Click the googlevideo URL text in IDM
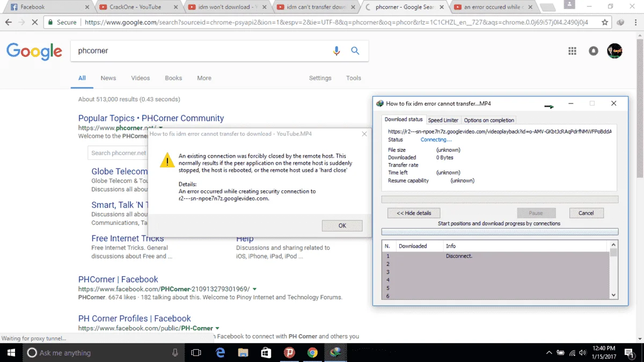644x362 pixels. [500, 131]
